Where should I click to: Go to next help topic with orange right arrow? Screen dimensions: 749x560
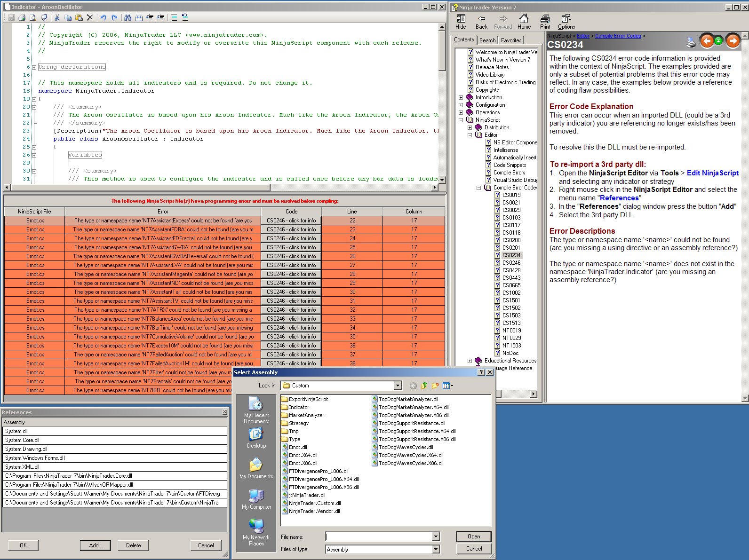pyautogui.click(x=733, y=41)
